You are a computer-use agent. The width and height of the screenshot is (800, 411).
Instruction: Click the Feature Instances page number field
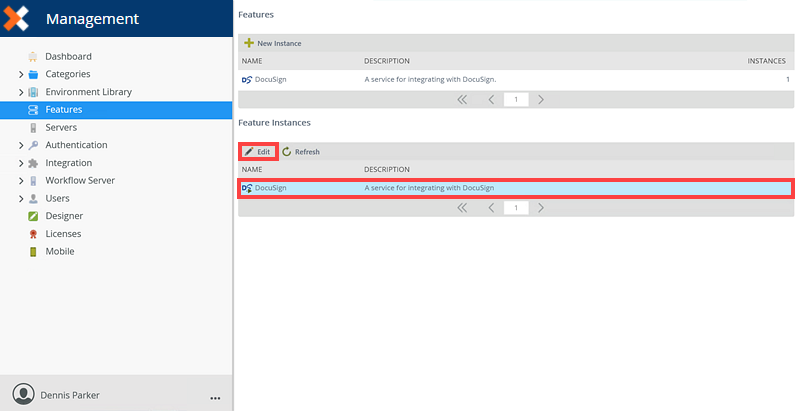click(516, 208)
